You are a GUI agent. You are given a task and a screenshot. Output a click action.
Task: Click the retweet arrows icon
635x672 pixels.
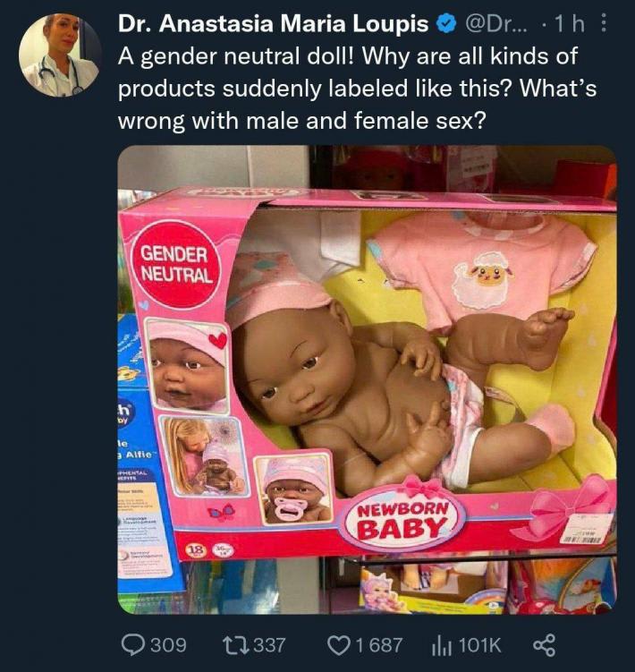(233, 644)
